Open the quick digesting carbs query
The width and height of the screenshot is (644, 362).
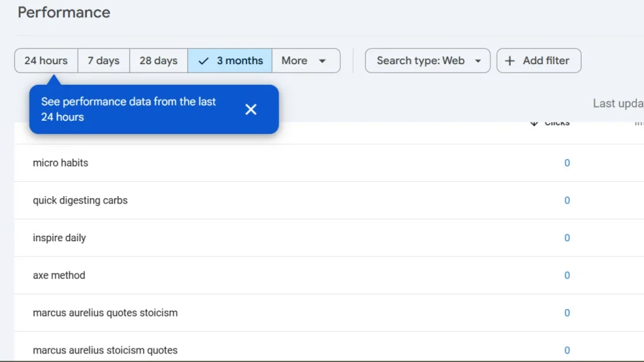[x=80, y=200]
